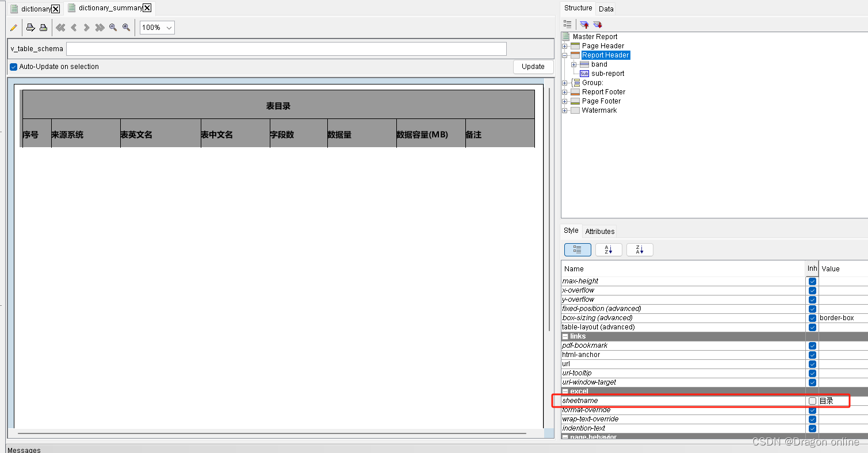Click the printer icon in the toolbar

[x=43, y=28]
